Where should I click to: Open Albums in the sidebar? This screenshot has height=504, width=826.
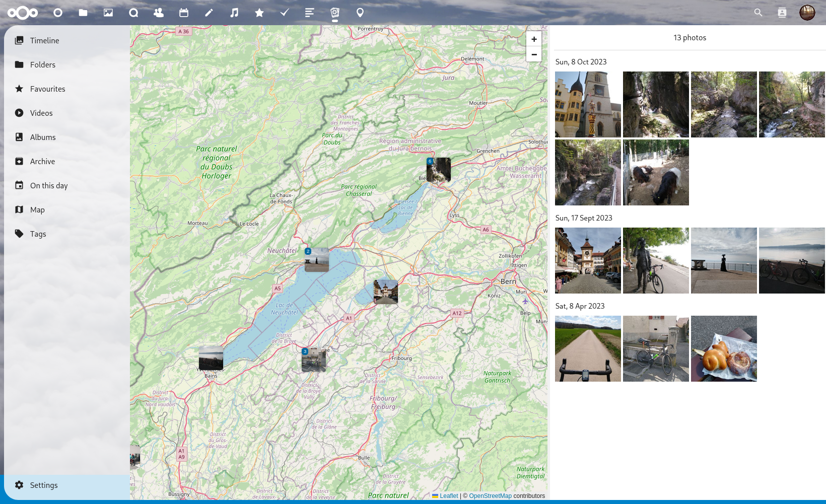[x=43, y=137]
